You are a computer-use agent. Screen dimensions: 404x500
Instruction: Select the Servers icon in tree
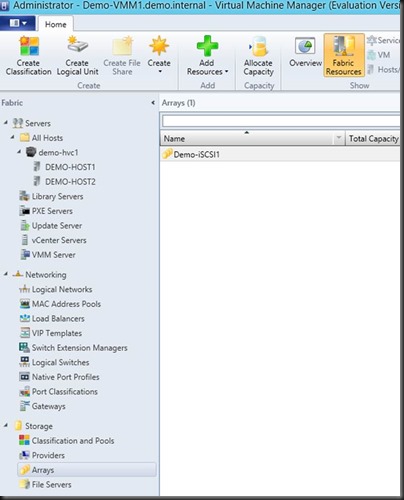tap(18, 123)
